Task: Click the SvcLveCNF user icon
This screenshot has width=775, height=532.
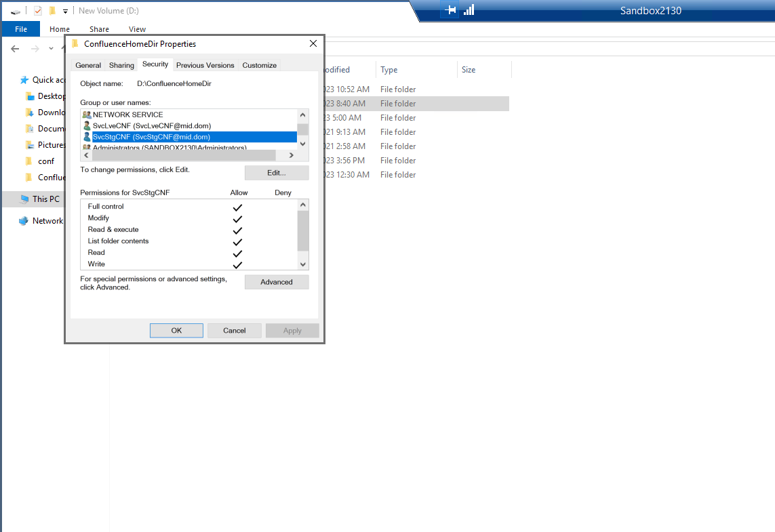Action: click(87, 126)
